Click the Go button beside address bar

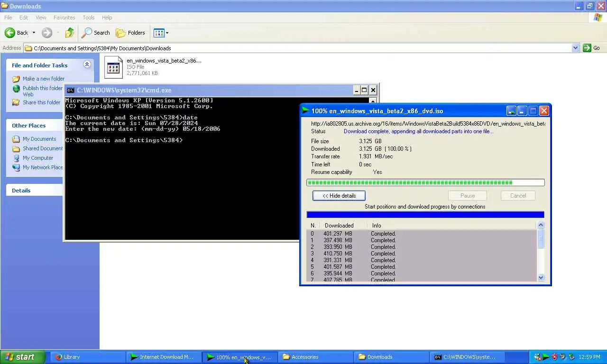[x=592, y=48]
